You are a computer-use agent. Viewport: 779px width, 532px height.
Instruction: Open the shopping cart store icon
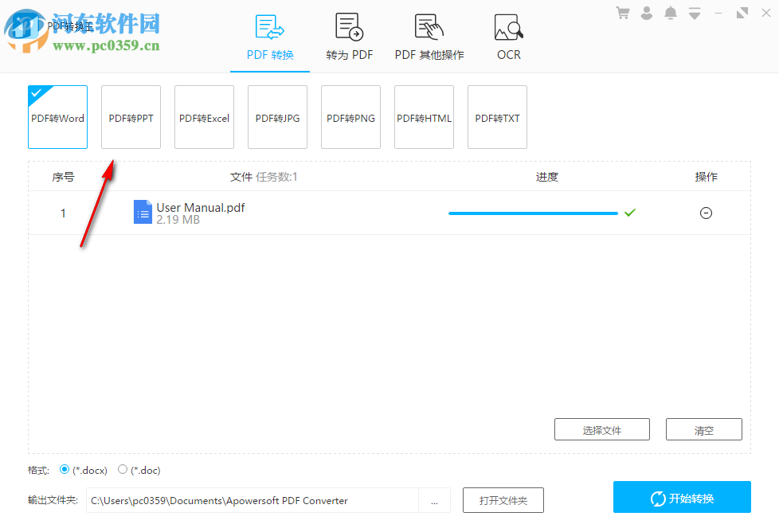tap(622, 13)
